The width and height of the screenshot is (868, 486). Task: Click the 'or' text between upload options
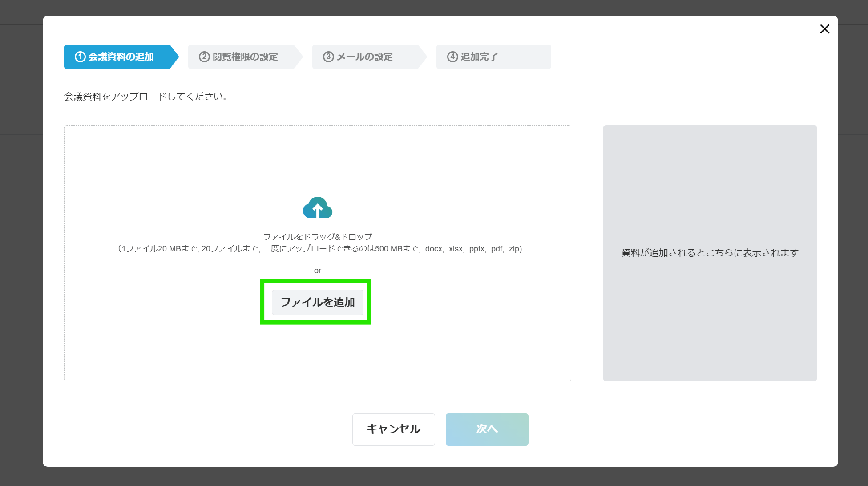[318, 270]
